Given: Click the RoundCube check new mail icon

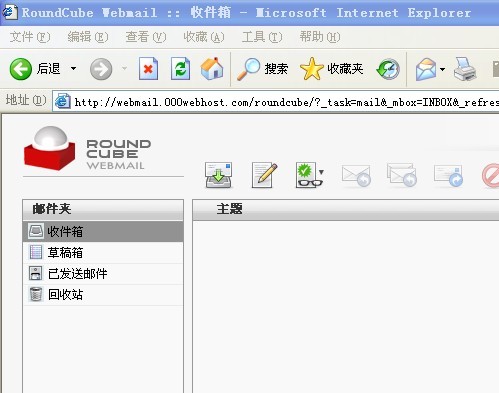Looking at the screenshot, I should (x=218, y=175).
